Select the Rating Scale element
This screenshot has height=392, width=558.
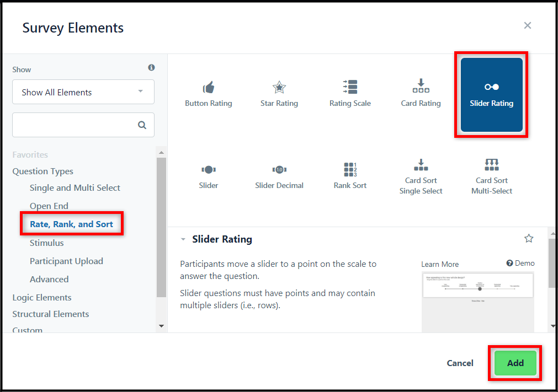pos(350,94)
